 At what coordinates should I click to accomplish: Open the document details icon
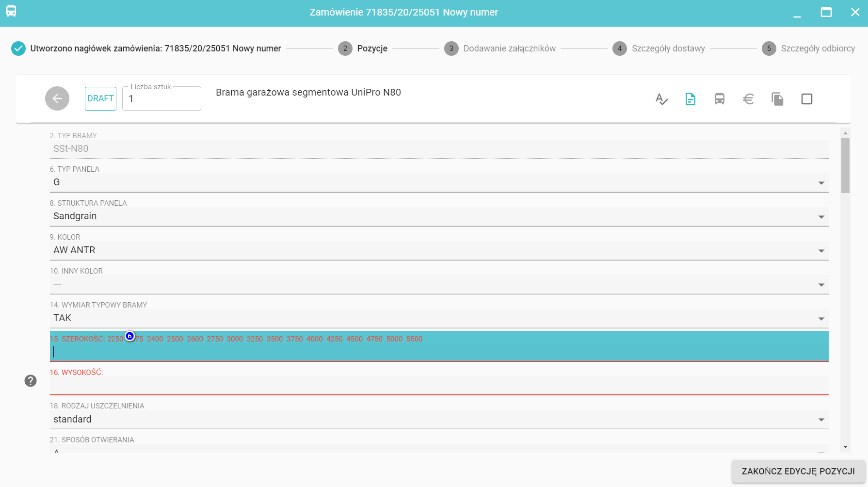pyautogui.click(x=690, y=99)
